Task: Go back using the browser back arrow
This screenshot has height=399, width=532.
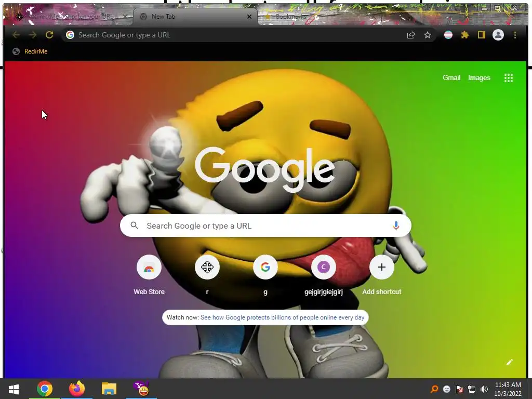Action: [x=16, y=35]
